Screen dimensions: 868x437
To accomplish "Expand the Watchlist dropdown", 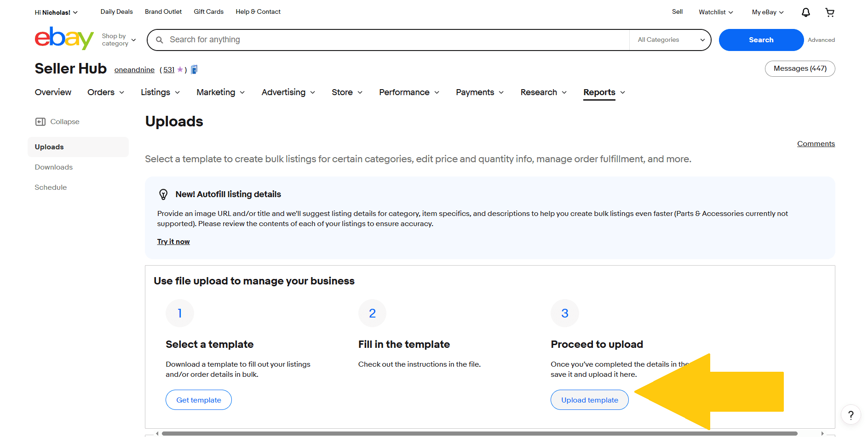I will click(715, 12).
